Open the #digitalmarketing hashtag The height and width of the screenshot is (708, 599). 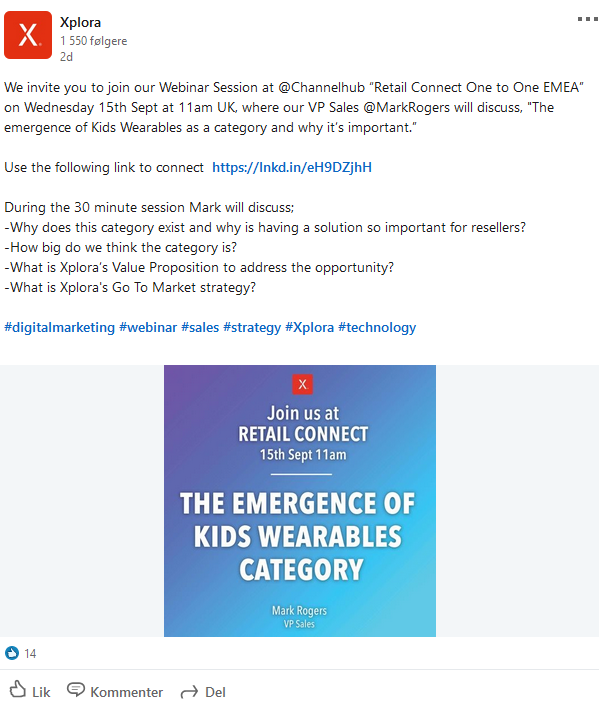[x=60, y=327]
